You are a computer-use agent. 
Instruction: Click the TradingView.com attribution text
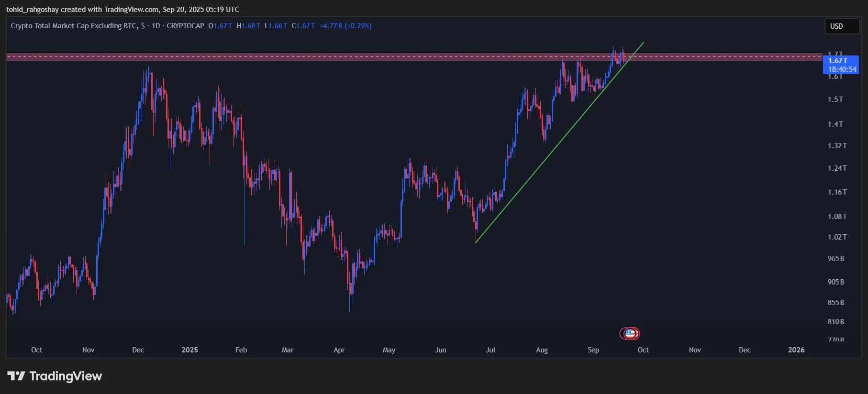132,9
